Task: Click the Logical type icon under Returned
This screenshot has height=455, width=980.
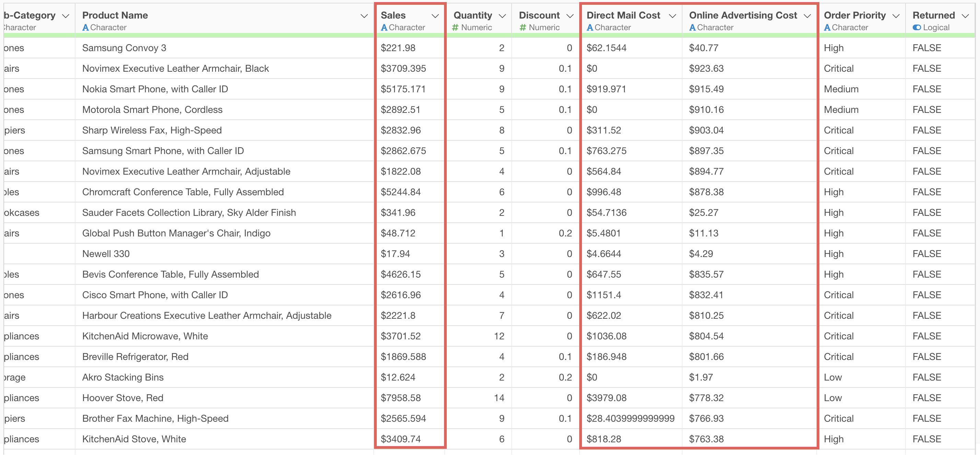Action: pos(917,27)
